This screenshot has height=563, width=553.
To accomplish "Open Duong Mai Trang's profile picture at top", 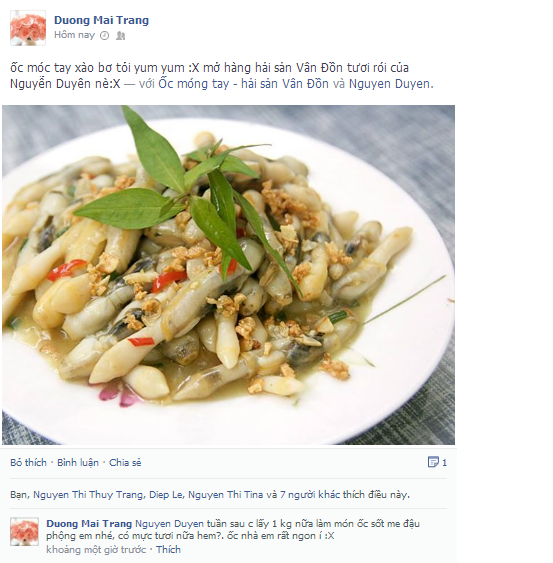I will (x=28, y=28).
